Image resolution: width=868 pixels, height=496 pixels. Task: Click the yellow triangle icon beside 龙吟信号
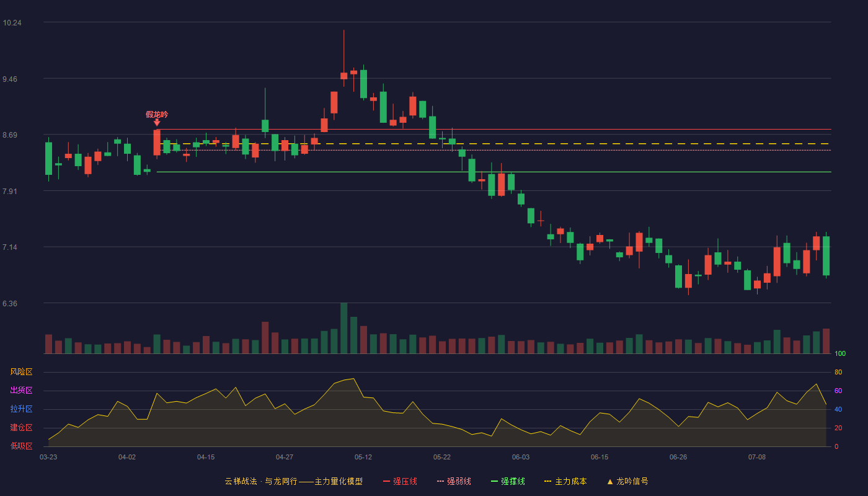[x=609, y=481]
